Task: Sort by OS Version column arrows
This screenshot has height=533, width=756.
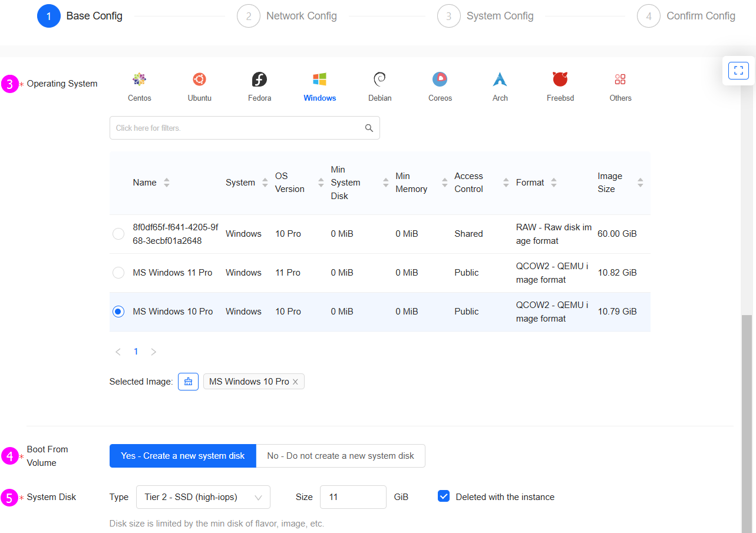Action: (x=321, y=183)
